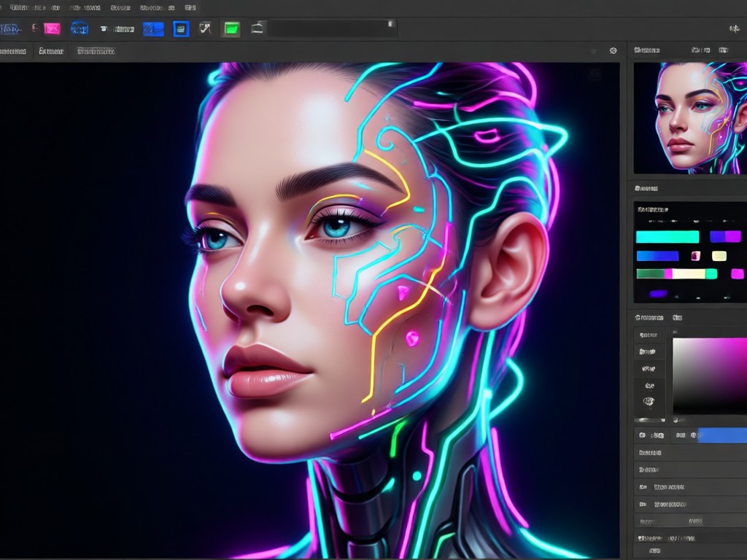Click the icon in the window's top-right corner
The width and height of the screenshot is (747, 560).
[734, 29]
